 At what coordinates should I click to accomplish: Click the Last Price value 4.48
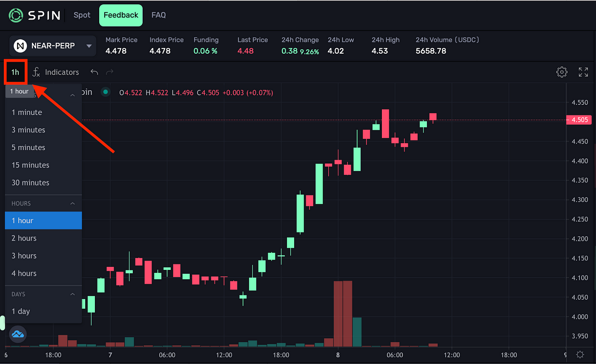point(246,51)
